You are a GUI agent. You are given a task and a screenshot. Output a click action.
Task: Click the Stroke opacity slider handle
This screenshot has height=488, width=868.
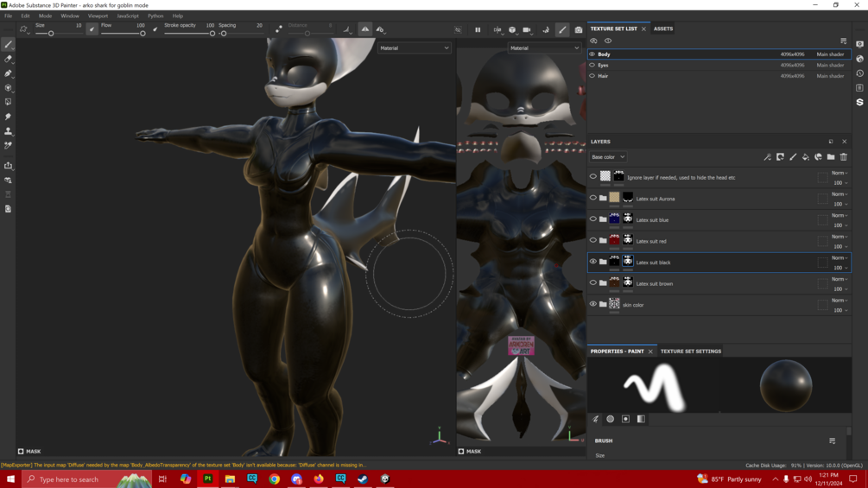tap(212, 34)
